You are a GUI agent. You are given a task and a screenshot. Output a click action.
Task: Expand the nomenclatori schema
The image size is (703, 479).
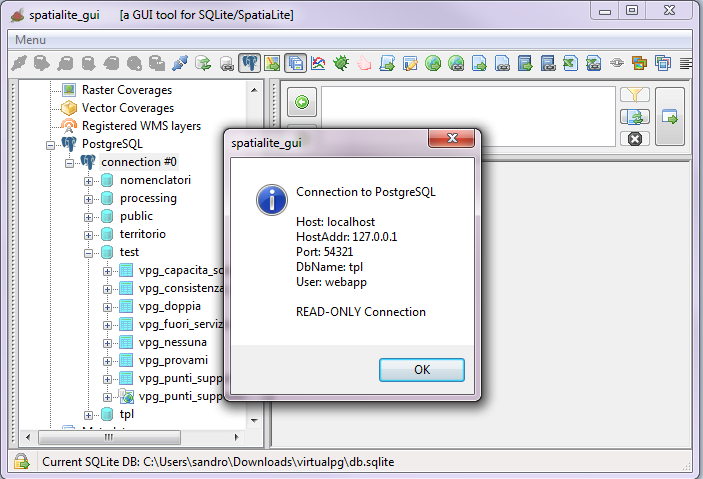pos(88,181)
